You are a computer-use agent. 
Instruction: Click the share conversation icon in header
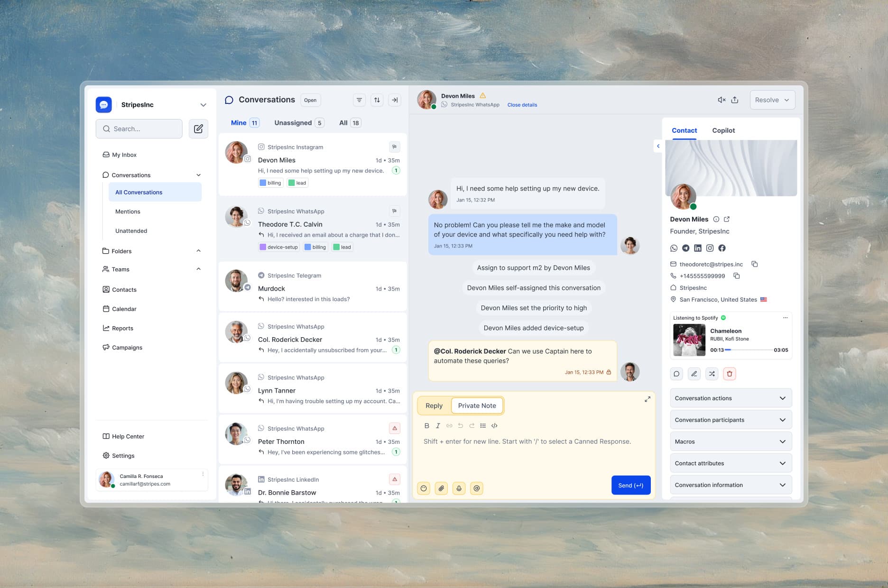click(735, 100)
